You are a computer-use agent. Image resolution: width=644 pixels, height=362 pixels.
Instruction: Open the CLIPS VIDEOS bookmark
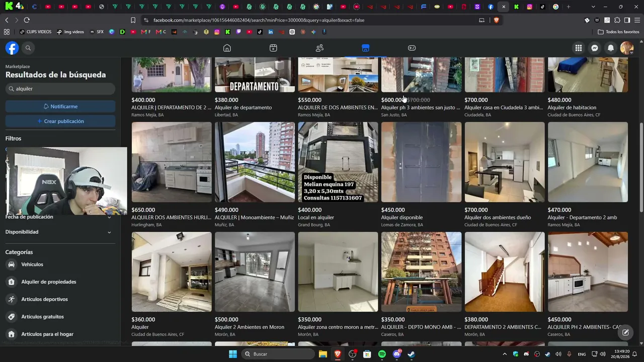click(x=36, y=32)
